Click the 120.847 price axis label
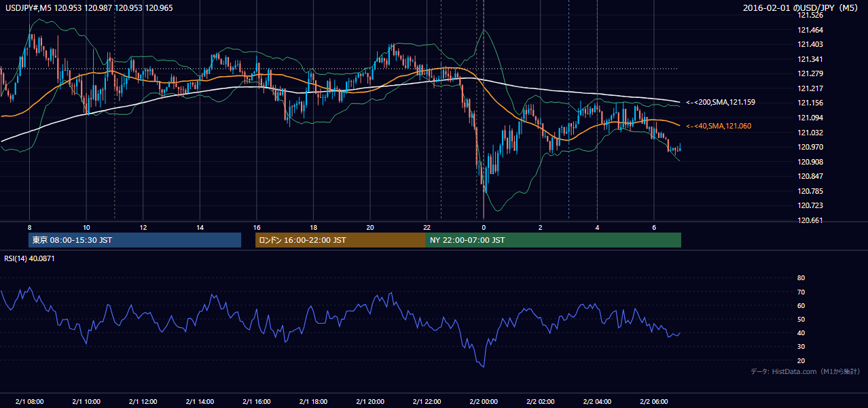Viewport: 868px width, 408px height. [x=810, y=176]
